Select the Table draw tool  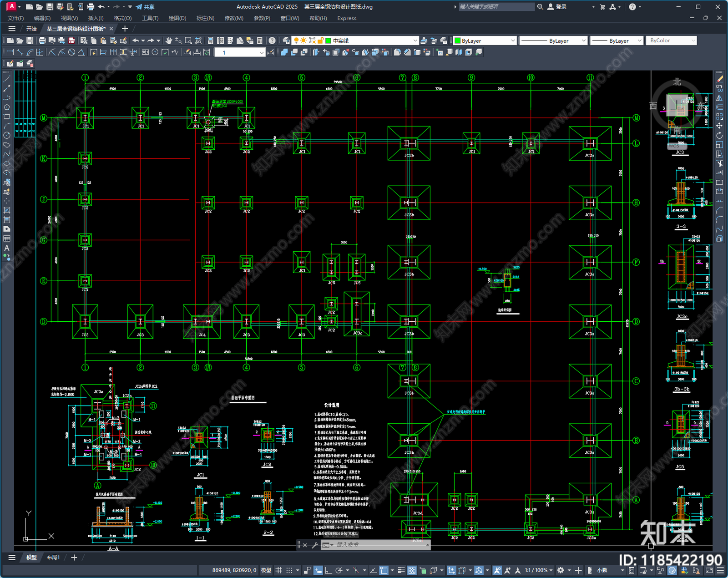pos(7,238)
